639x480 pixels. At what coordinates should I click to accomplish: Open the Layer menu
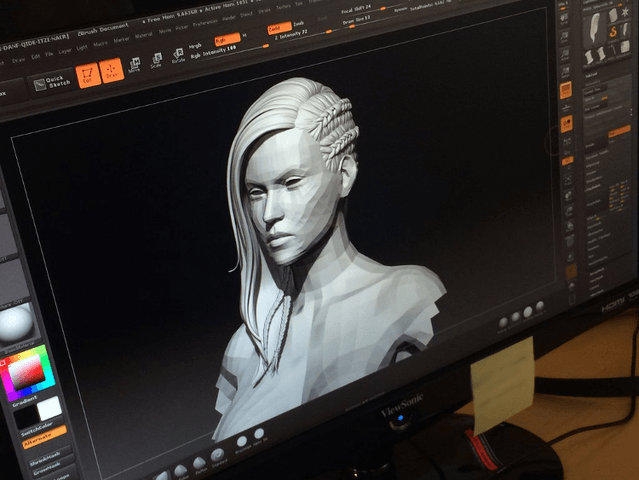click(65, 51)
